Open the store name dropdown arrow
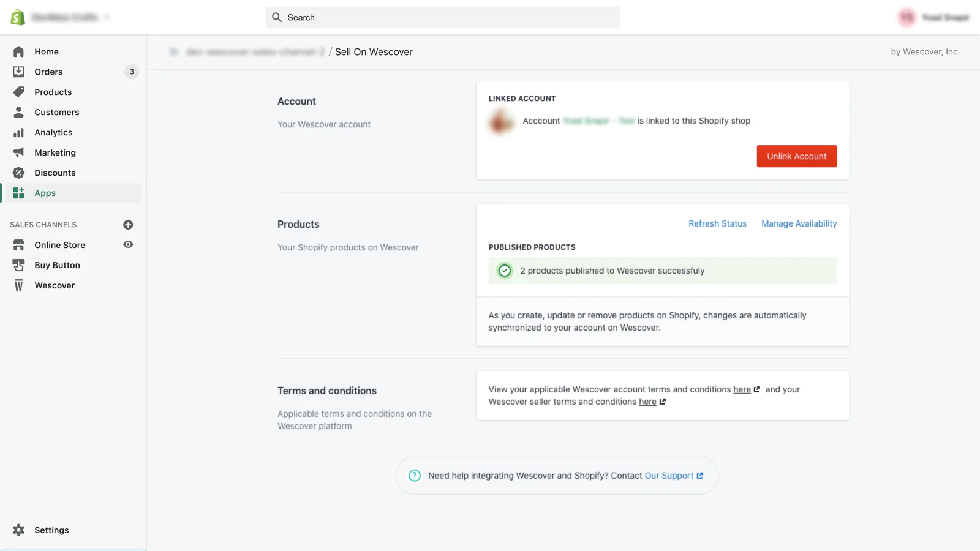Viewport: 980px width, 551px height. tap(107, 17)
